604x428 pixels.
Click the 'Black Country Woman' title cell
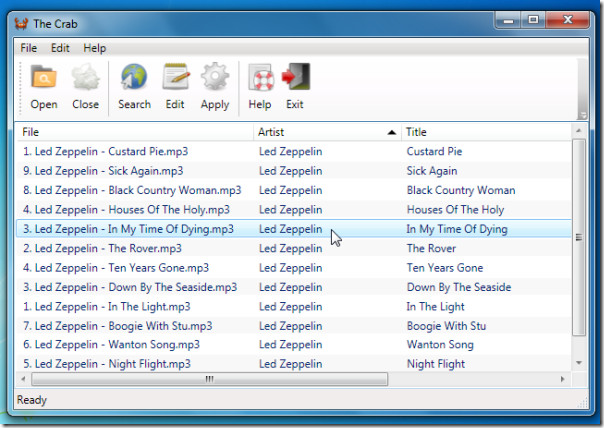click(461, 190)
